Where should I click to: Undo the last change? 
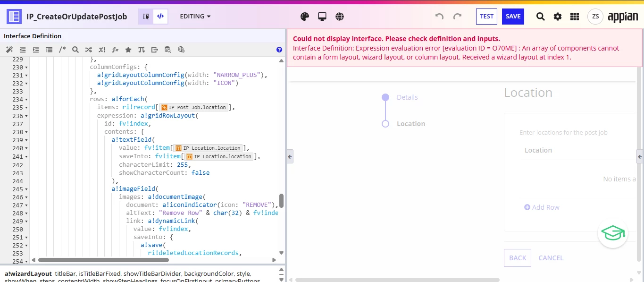(439, 17)
